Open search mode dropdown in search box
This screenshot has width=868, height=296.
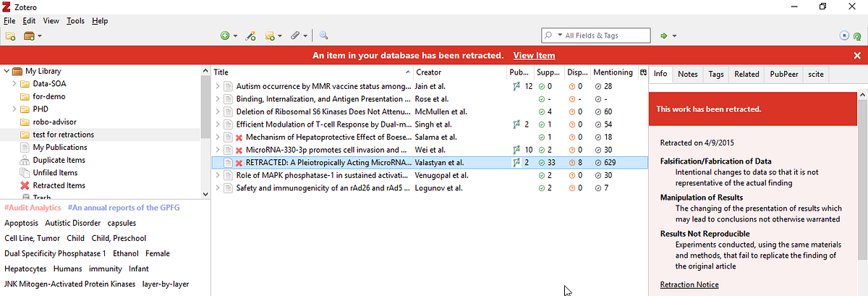pyautogui.click(x=560, y=35)
